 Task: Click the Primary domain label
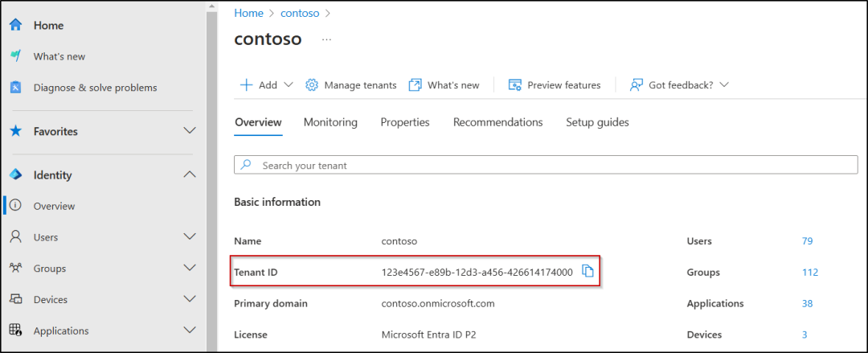tap(271, 303)
